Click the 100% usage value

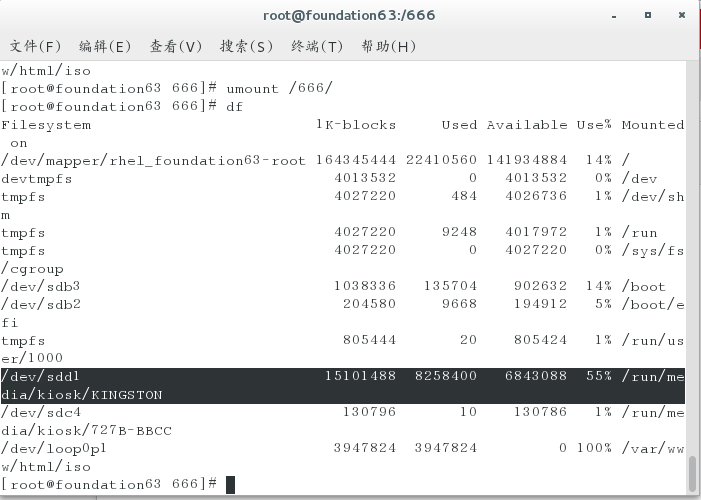(594, 448)
